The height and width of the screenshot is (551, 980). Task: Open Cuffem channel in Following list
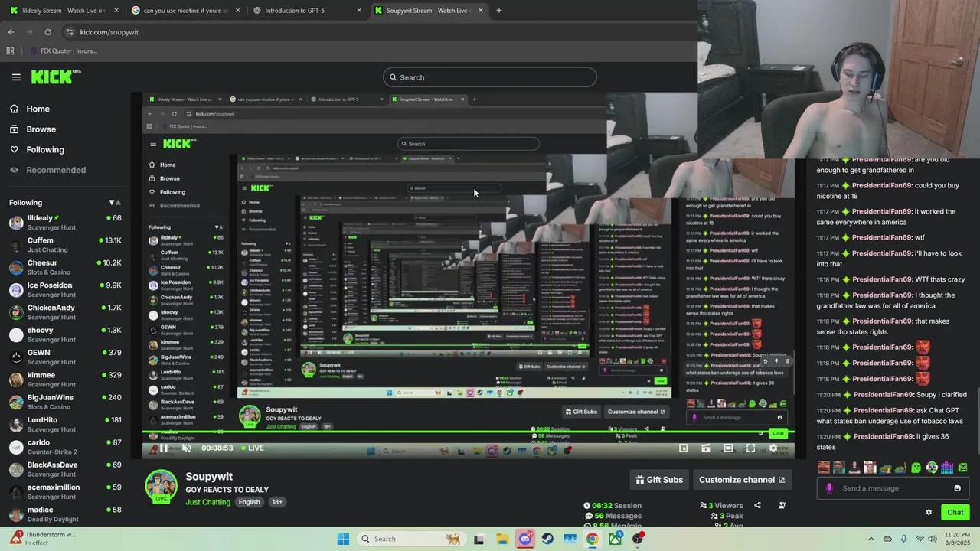65,245
